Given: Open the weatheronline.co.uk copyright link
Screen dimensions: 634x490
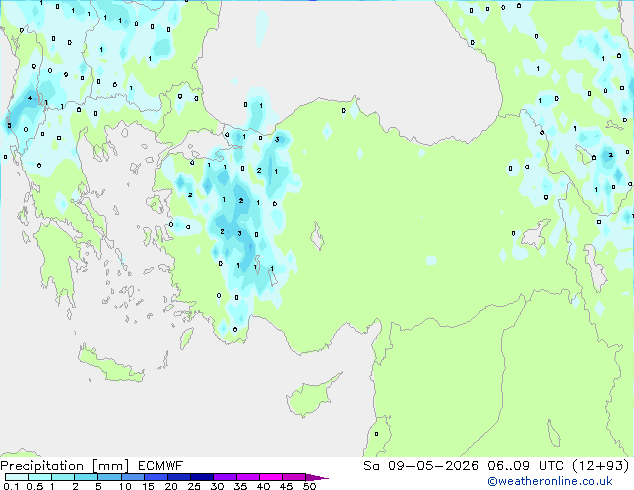Looking at the screenshot, I should coord(550,481).
